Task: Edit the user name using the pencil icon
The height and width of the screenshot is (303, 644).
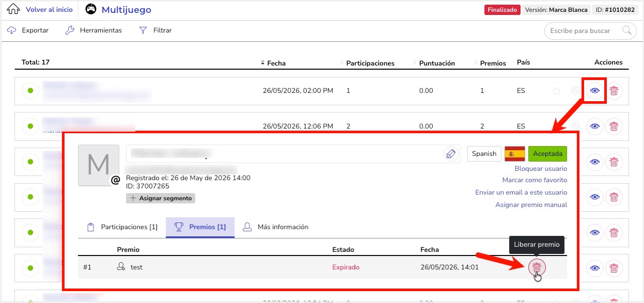Action: [x=451, y=154]
